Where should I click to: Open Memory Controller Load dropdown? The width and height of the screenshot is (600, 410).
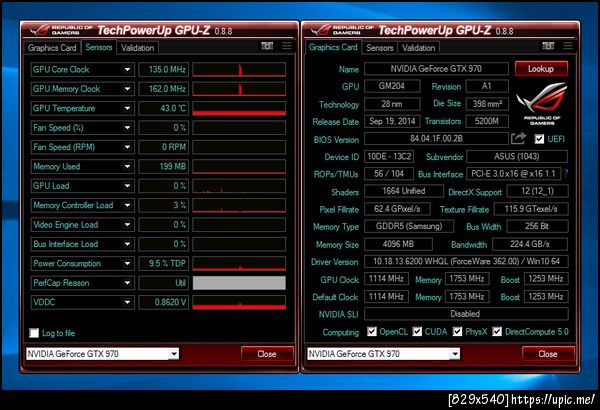pos(127,205)
